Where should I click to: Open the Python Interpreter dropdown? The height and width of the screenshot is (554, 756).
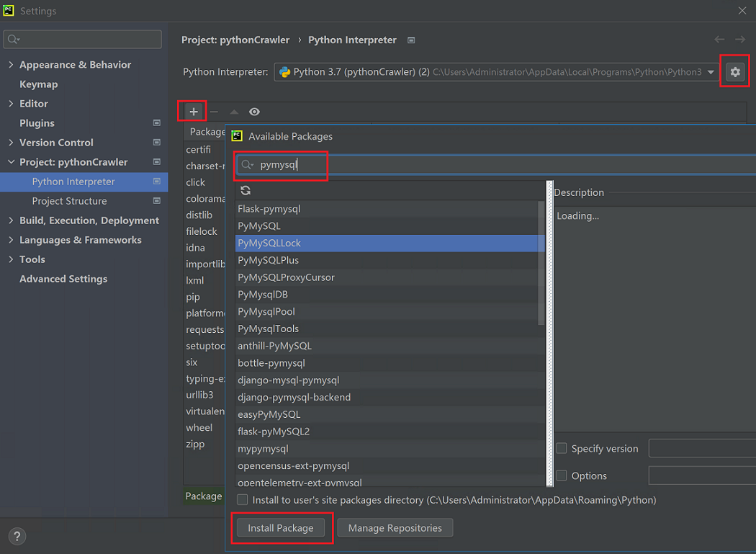coord(711,72)
